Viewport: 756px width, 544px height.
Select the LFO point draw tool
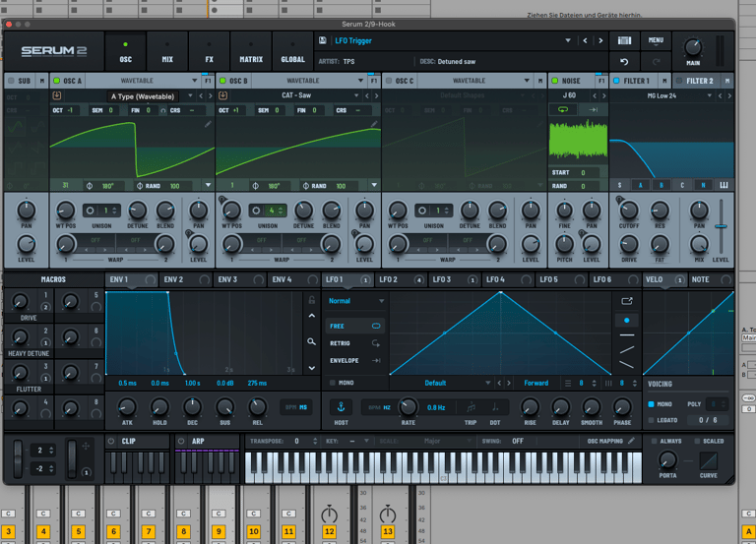click(x=627, y=320)
